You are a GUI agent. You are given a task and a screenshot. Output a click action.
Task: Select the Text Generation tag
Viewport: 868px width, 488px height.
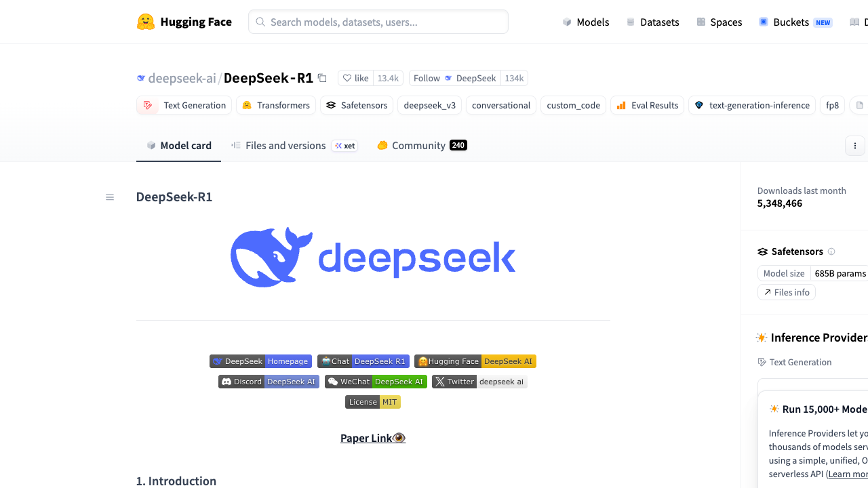[184, 105]
